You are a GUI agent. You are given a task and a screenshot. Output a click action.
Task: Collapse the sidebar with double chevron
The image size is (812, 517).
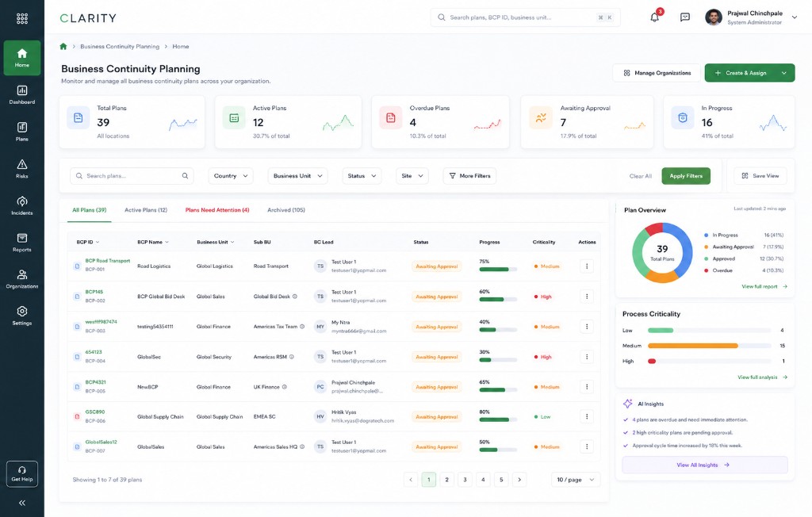[21, 503]
